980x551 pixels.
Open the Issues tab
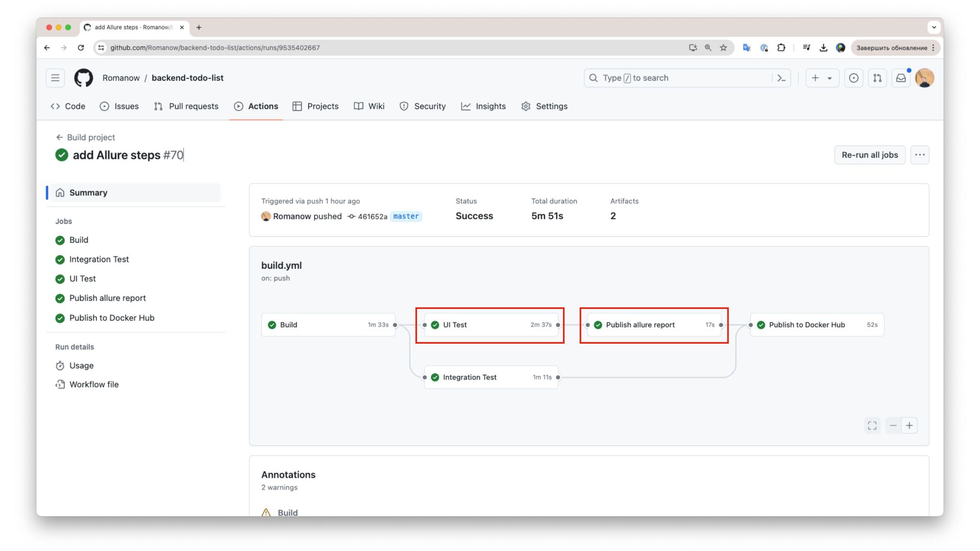[x=119, y=106]
